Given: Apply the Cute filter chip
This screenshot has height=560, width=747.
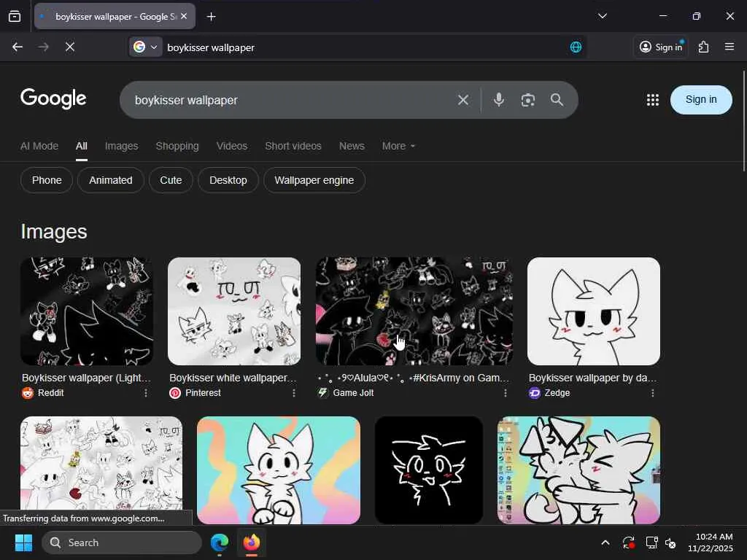Looking at the screenshot, I should click(x=171, y=180).
